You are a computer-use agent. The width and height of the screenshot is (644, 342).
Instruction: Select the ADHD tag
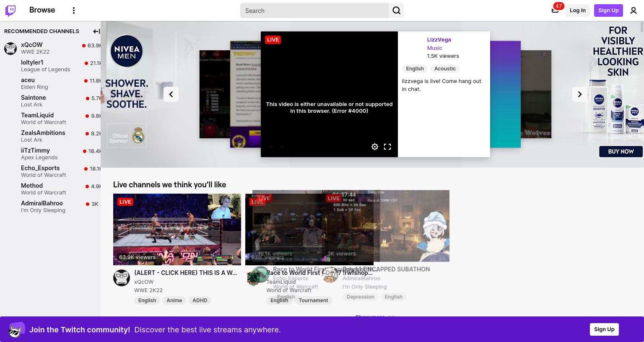pyautogui.click(x=200, y=301)
